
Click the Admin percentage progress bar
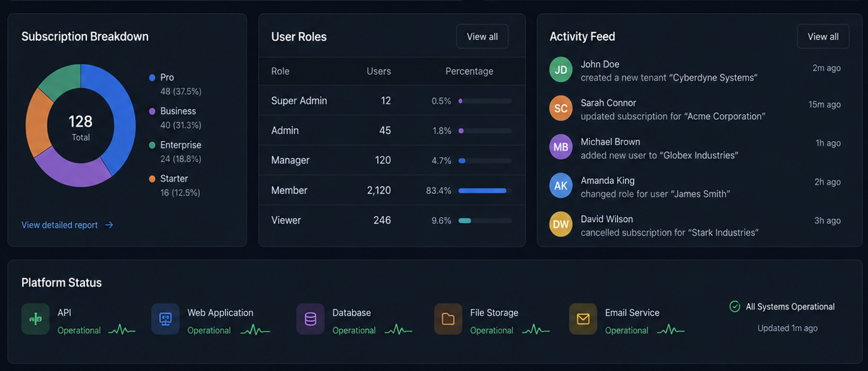(x=485, y=131)
